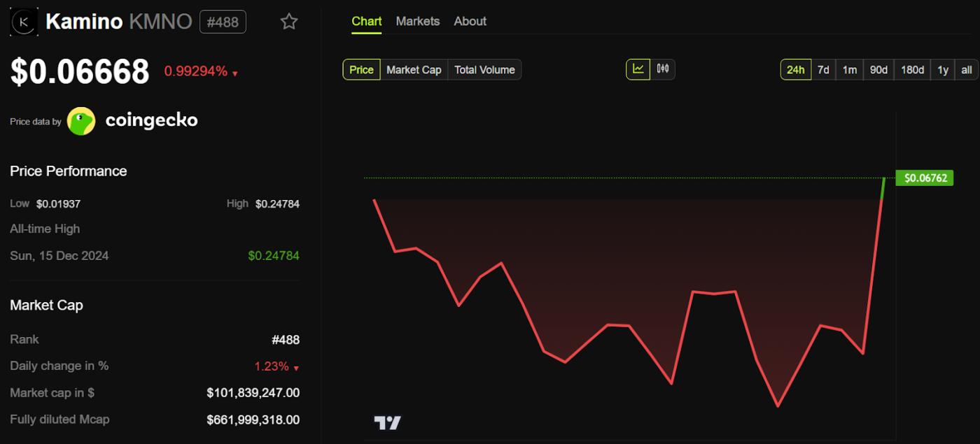Click the TradingView logo on the chart
980x444 pixels.
387,422
